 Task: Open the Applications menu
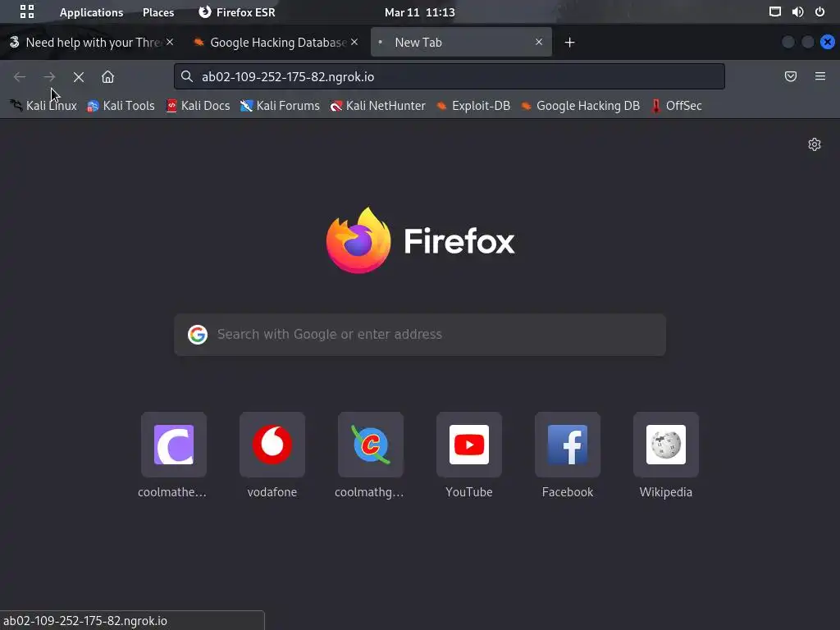click(91, 12)
